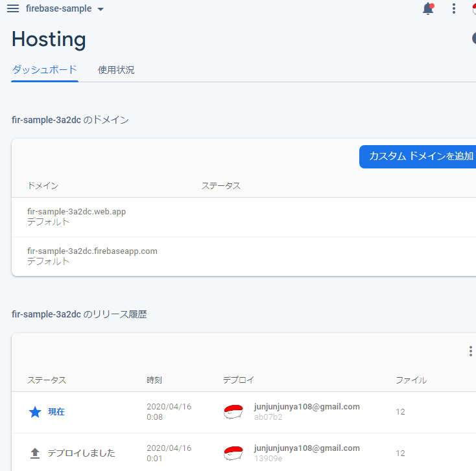
Task: Select the デプロイしました status label
Action: 81,454
